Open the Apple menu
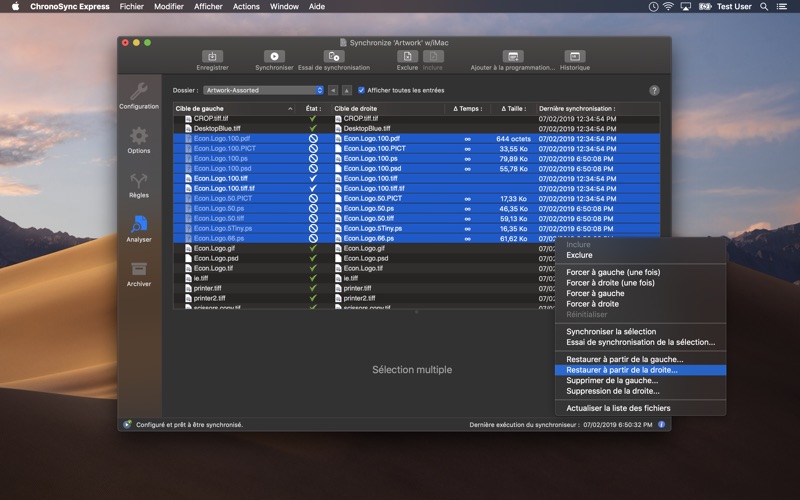800x500 pixels. click(x=15, y=6)
